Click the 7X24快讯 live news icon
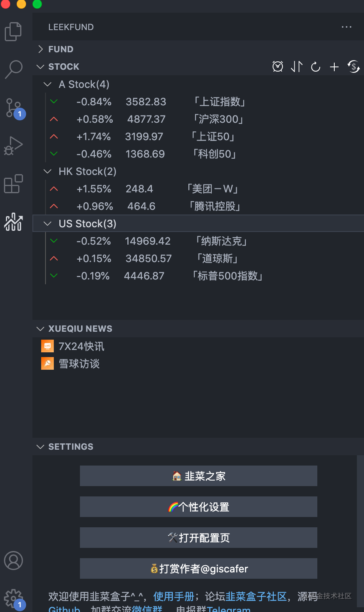Viewport: 364px width, 612px height. (x=47, y=346)
